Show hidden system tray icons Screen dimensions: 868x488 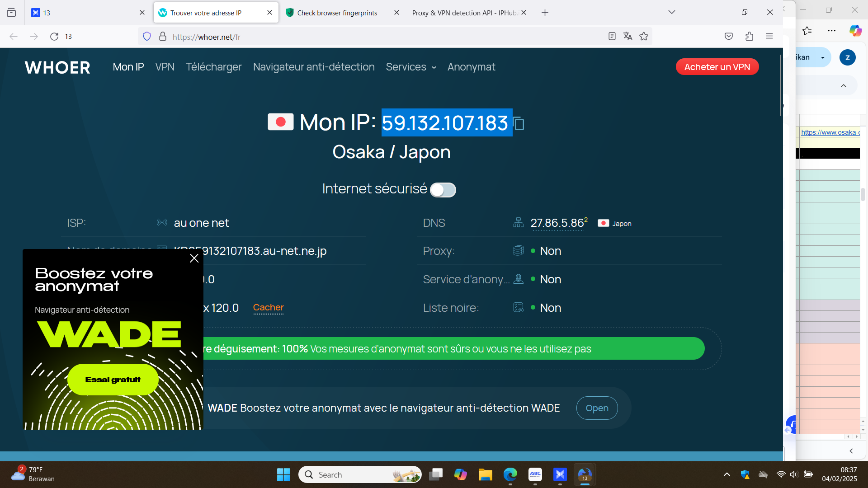coord(727,474)
